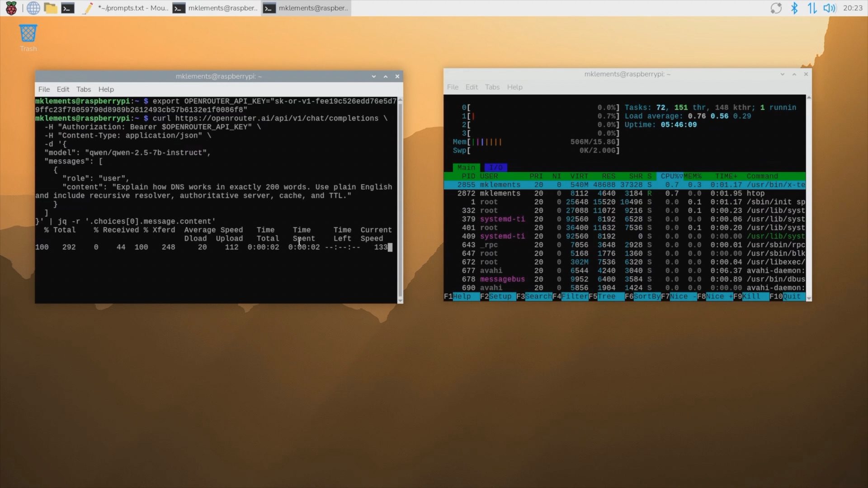Screen dimensions: 868x488
Task: Open the network up/down arrows tray icon
Action: (812, 8)
